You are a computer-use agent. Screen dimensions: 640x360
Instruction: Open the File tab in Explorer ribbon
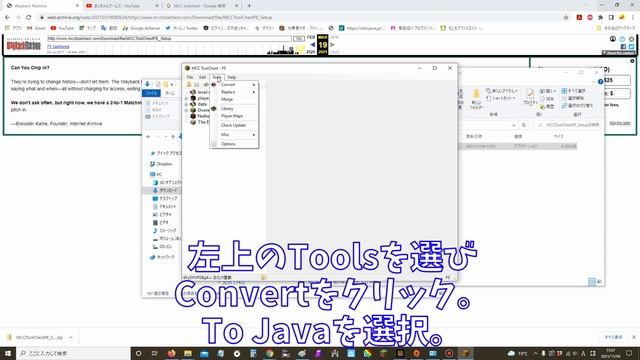[x=151, y=93]
